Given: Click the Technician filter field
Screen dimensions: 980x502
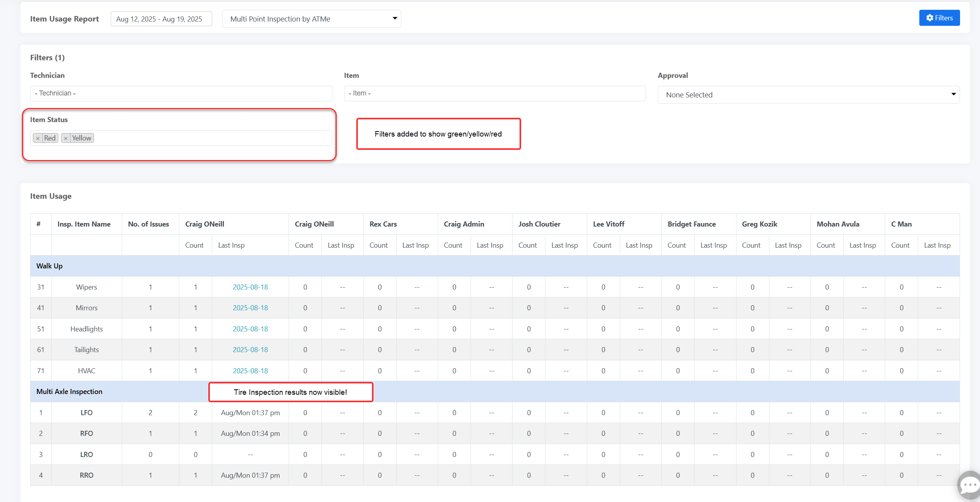Looking at the screenshot, I should pos(181,93).
